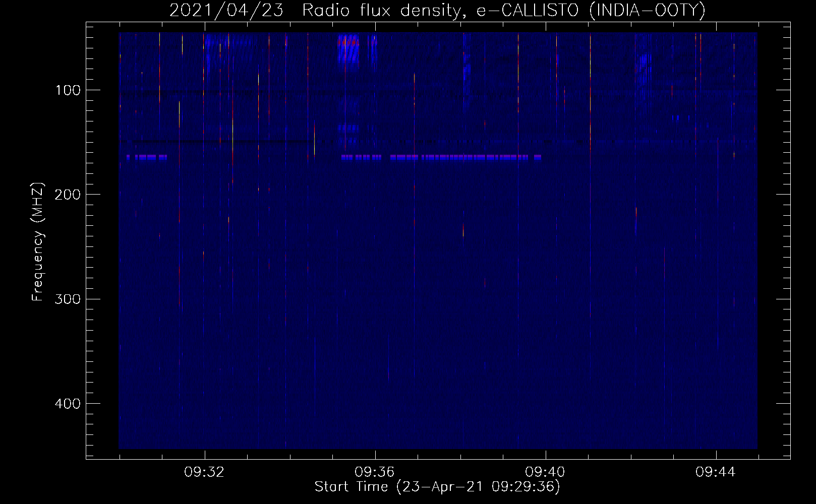
Task: Click the 'Frequency (MHZ)' axis label
Action: [x=38, y=241]
